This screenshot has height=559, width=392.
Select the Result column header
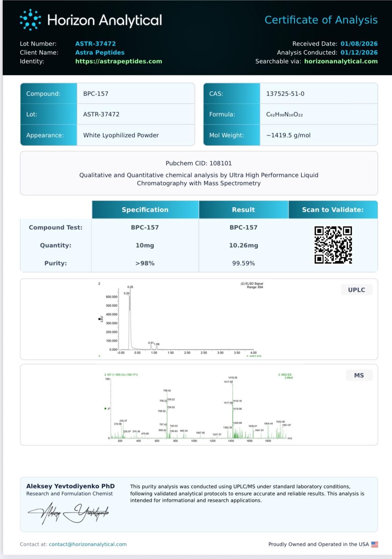[x=243, y=210]
